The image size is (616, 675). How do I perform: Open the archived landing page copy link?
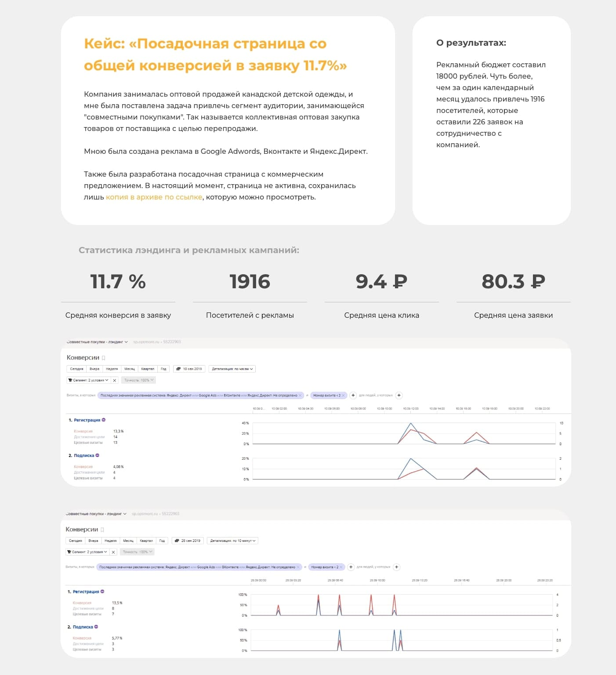click(154, 197)
